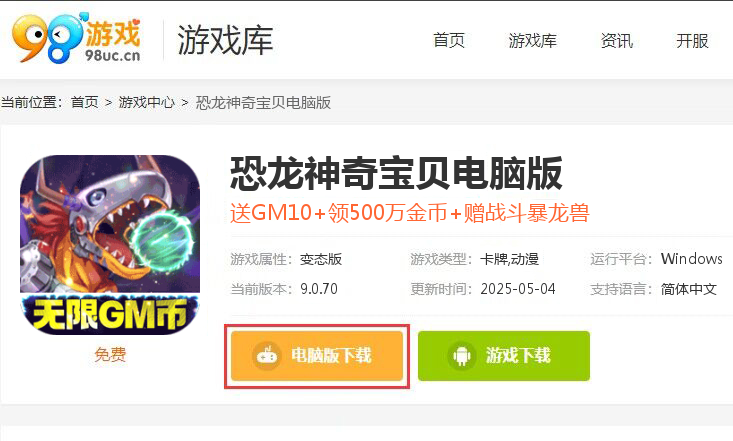Open the 资讯 navigation item
The width and height of the screenshot is (733, 441).
point(617,41)
